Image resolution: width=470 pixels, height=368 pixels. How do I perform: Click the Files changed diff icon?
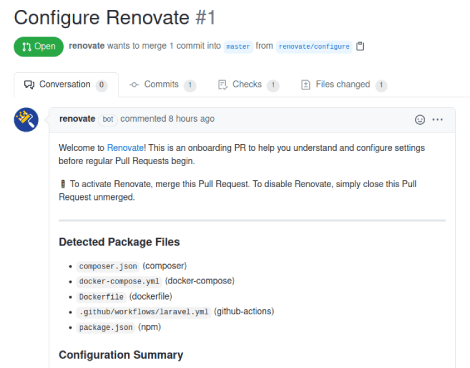tap(306, 85)
